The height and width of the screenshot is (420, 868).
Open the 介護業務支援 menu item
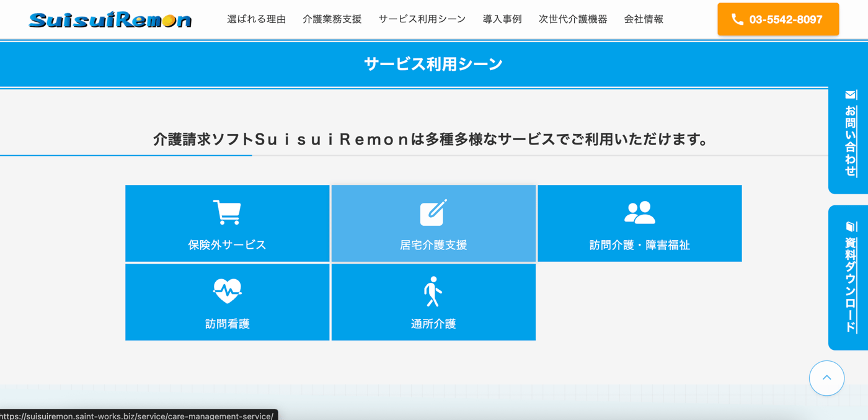coord(332,19)
